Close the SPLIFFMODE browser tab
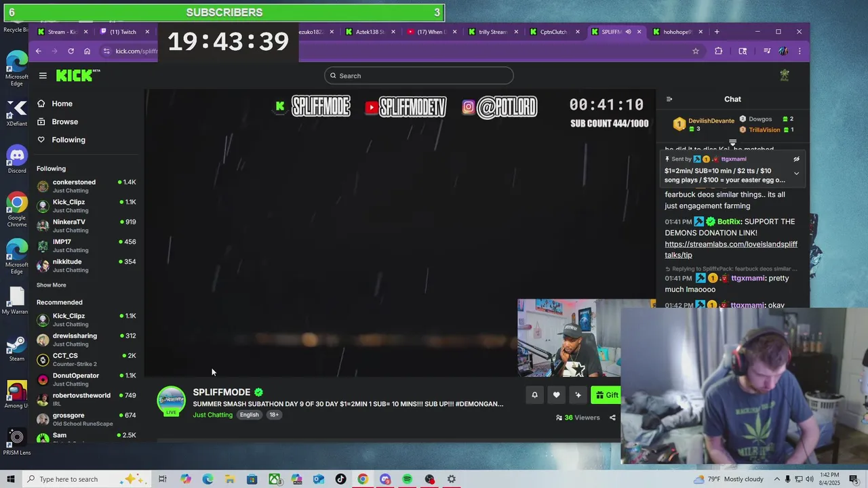Screen dimensions: 868x488 point(639,32)
